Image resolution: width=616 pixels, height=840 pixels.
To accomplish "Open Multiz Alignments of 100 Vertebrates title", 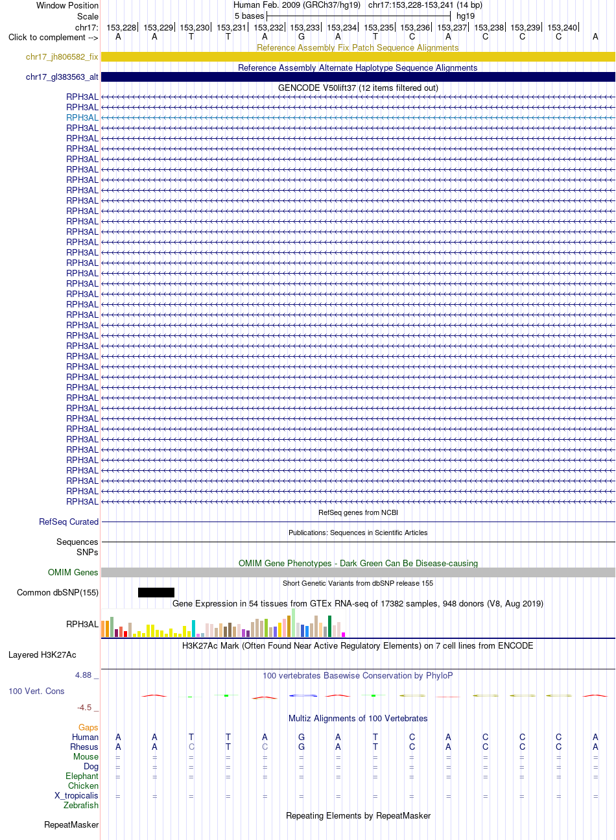I will point(358,718).
